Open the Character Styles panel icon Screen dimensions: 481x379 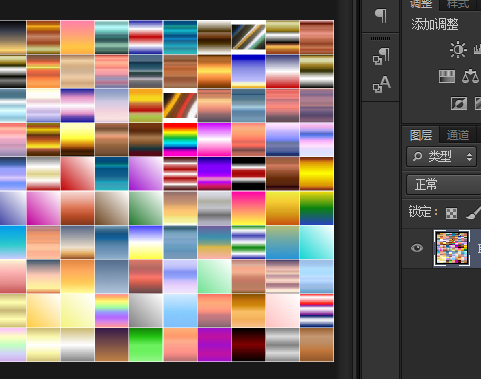point(381,84)
